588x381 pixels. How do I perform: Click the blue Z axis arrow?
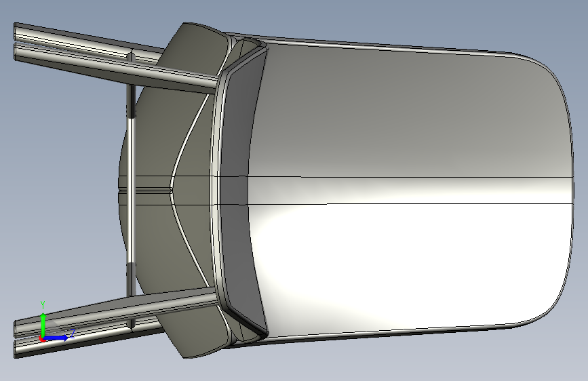point(56,338)
